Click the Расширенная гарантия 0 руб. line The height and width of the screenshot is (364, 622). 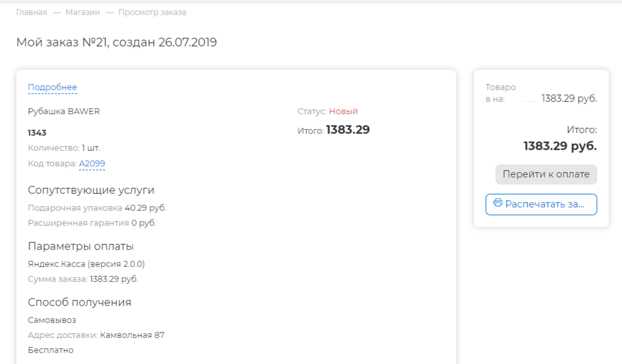(92, 223)
